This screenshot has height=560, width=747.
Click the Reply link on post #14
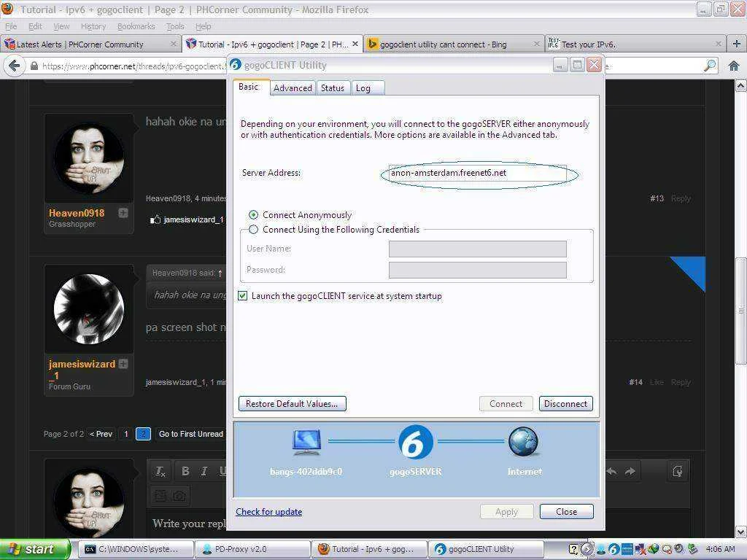tap(681, 382)
